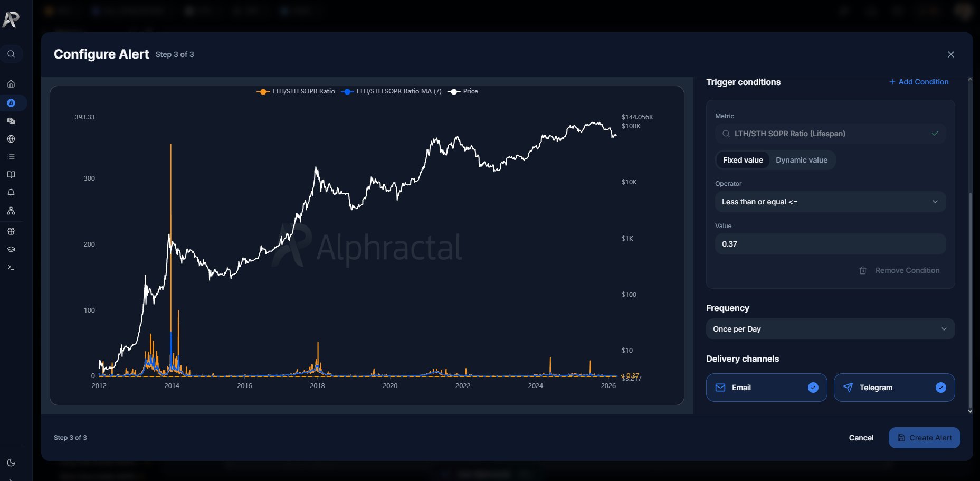Hide the Price series in the chart legend

463,91
